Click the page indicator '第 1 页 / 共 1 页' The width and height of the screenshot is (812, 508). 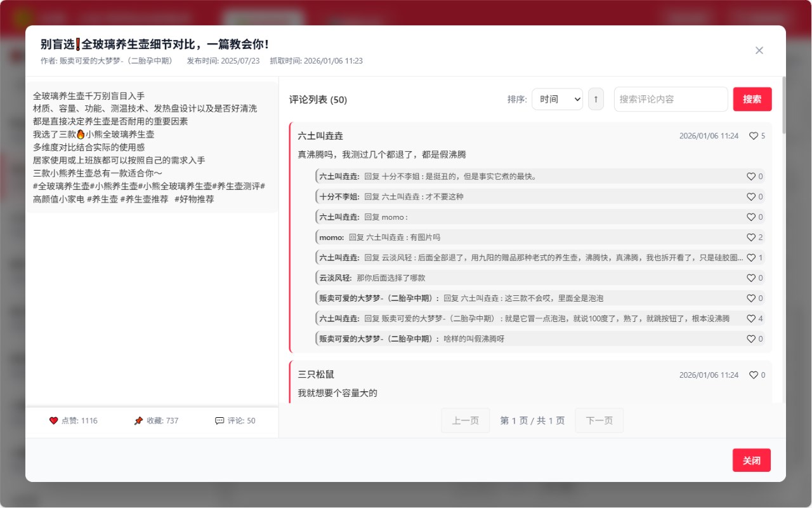point(532,420)
